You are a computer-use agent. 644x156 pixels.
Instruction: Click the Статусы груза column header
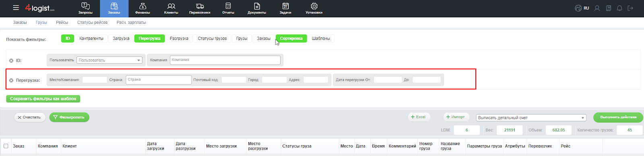coord(297,146)
